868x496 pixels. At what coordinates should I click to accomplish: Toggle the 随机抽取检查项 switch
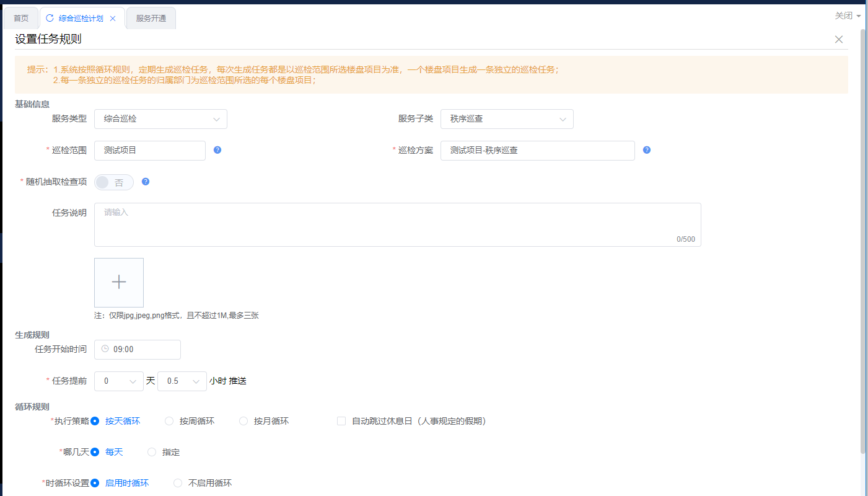(114, 182)
